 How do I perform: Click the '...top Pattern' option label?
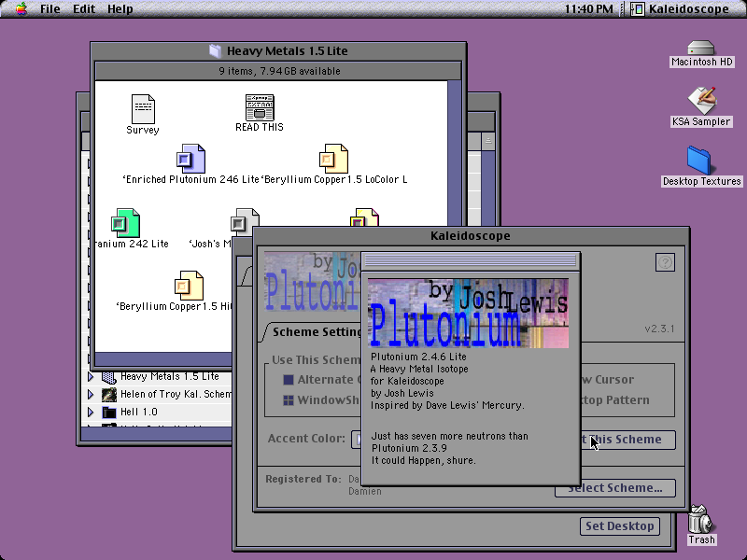point(615,400)
